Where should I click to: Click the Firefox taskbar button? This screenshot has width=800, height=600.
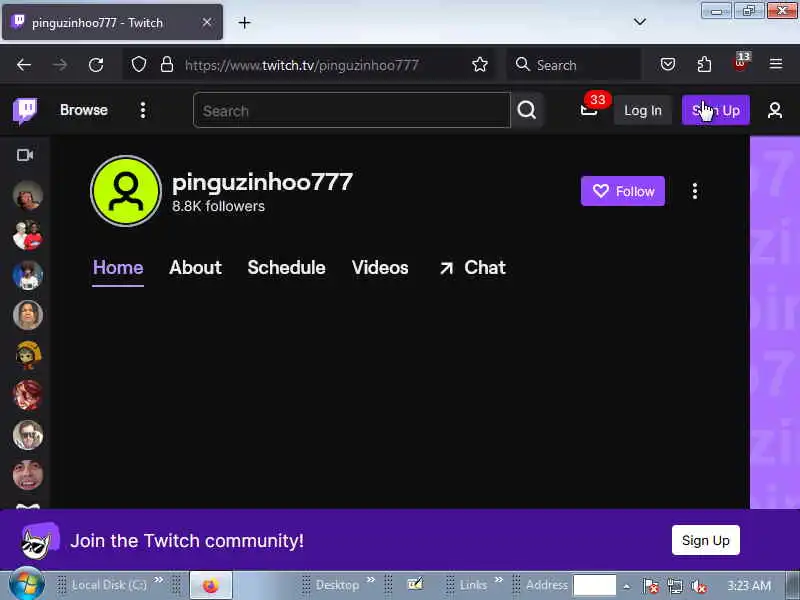[x=211, y=585]
